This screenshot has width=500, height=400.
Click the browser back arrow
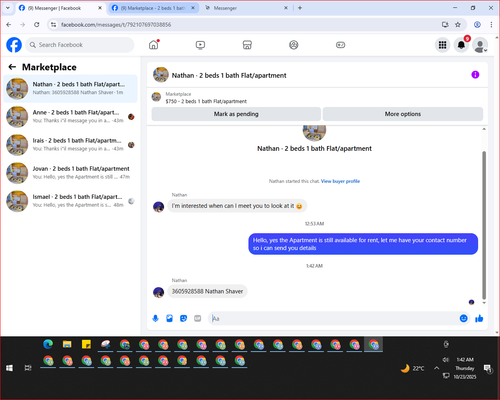9,25
